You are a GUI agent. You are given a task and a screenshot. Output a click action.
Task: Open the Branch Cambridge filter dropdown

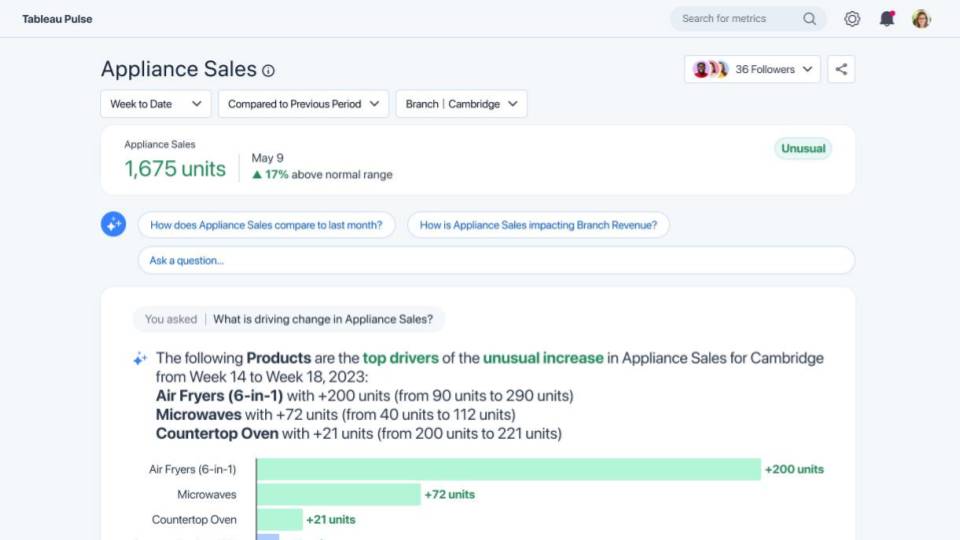click(x=461, y=104)
